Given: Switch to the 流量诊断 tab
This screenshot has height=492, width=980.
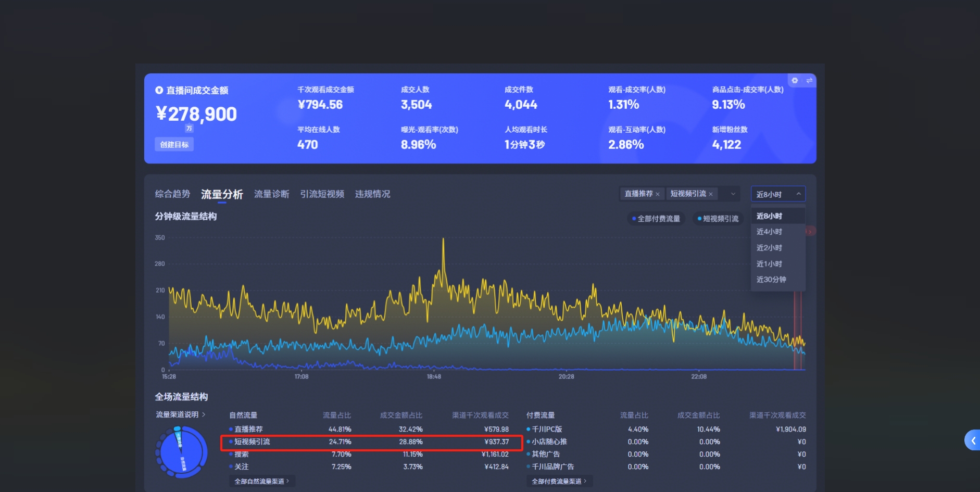Looking at the screenshot, I should click(x=271, y=194).
